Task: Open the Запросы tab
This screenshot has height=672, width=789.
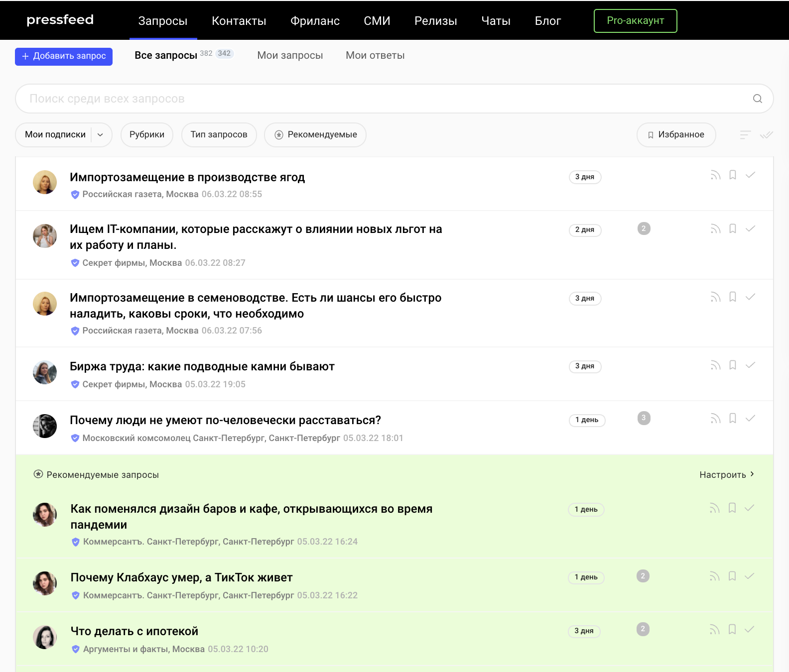Action: coord(163,21)
